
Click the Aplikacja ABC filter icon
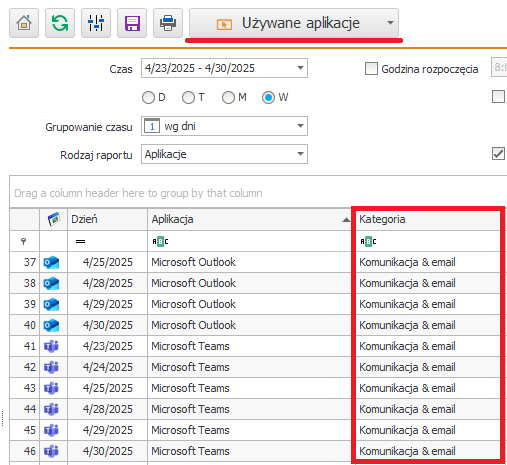(160, 241)
